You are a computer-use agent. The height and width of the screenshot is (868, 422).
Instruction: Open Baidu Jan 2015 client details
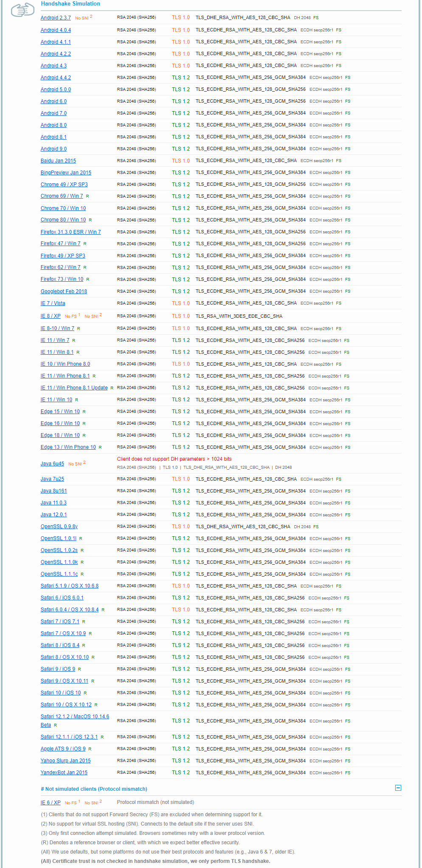[x=58, y=161]
